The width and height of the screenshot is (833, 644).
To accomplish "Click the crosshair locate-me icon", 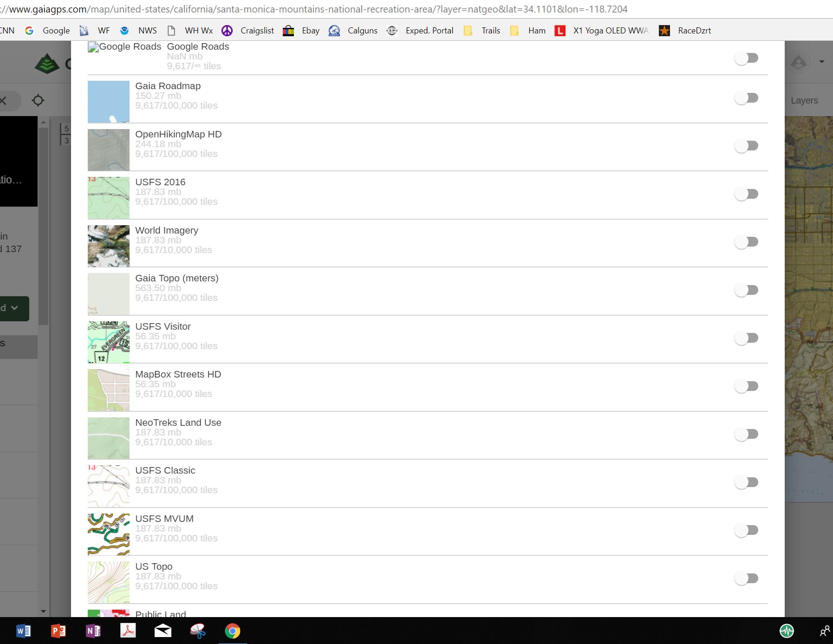I will pyautogui.click(x=38, y=100).
